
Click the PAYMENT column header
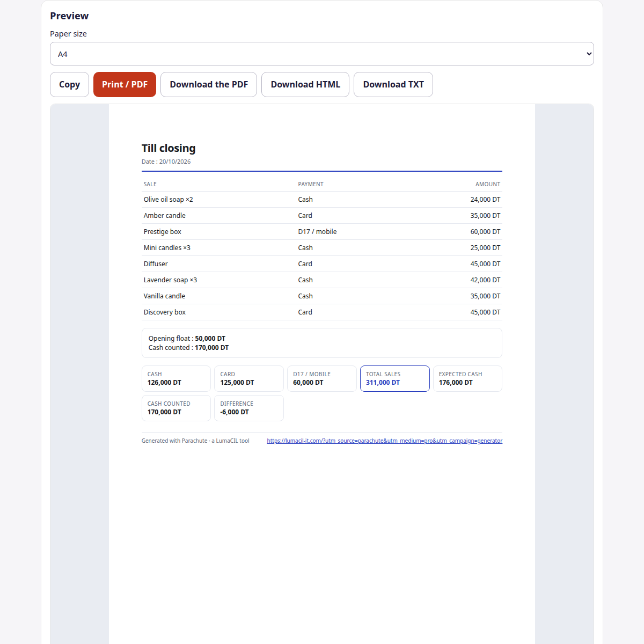(x=311, y=184)
